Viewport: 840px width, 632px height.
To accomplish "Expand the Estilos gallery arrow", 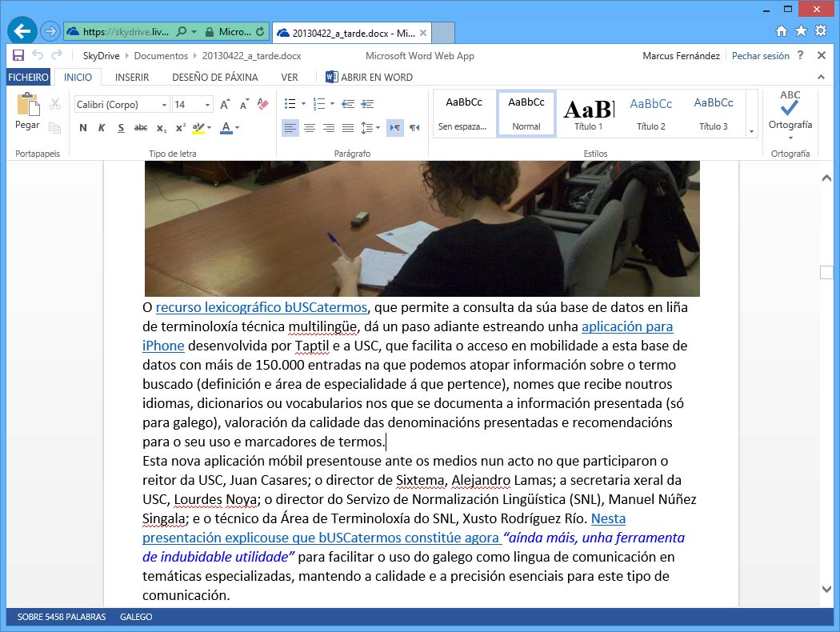I will [752, 131].
